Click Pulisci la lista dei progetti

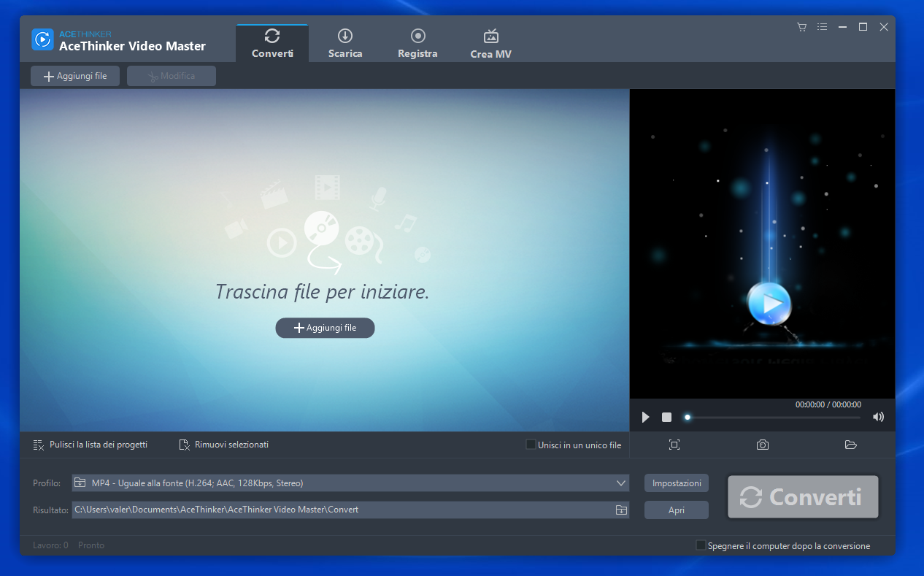91,445
